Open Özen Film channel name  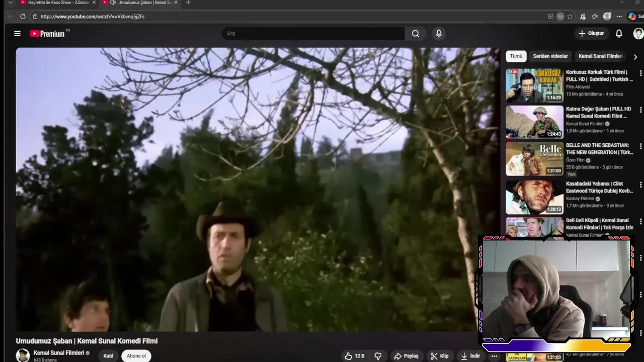575,160
